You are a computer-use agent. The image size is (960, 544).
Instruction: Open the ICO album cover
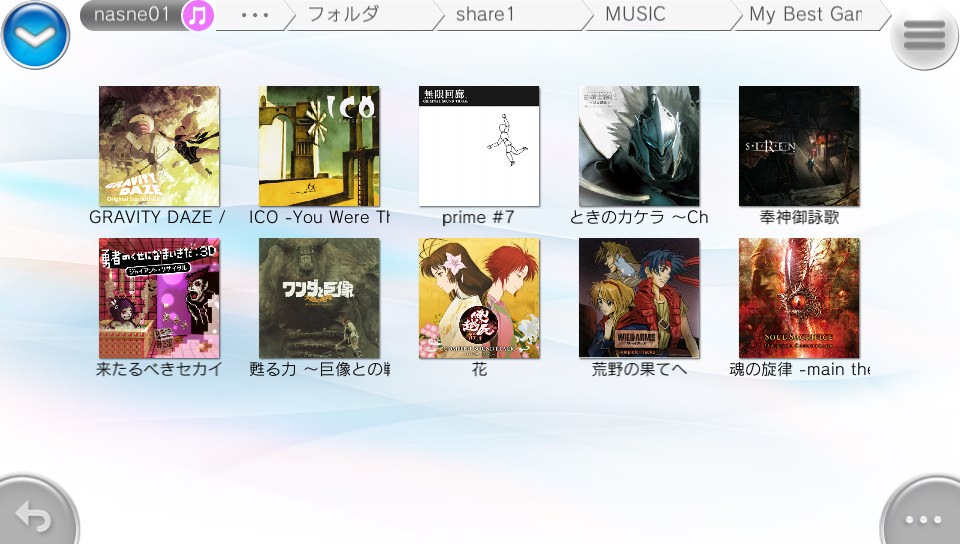click(x=319, y=146)
